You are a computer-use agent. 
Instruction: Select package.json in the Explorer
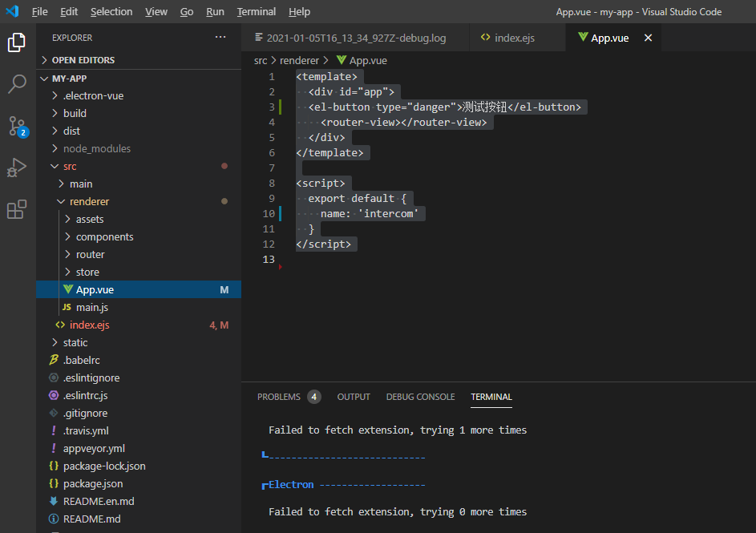(94, 483)
